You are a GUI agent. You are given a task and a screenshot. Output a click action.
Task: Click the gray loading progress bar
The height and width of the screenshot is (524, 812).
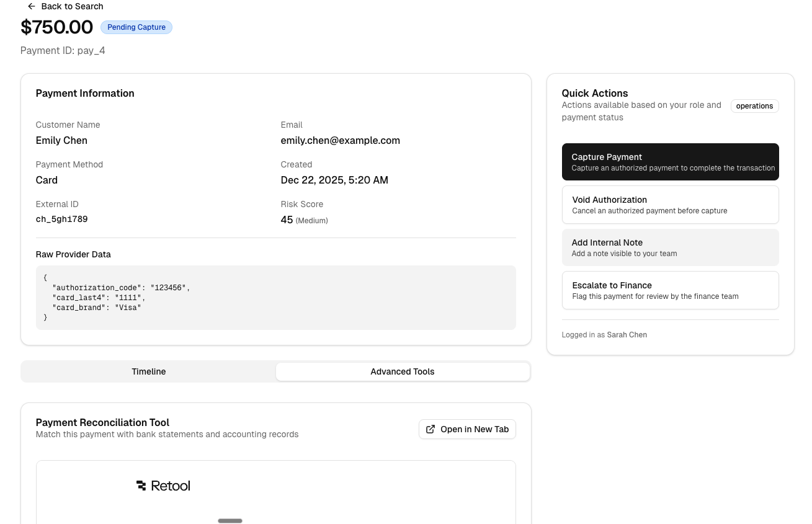click(x=230, y=521)
